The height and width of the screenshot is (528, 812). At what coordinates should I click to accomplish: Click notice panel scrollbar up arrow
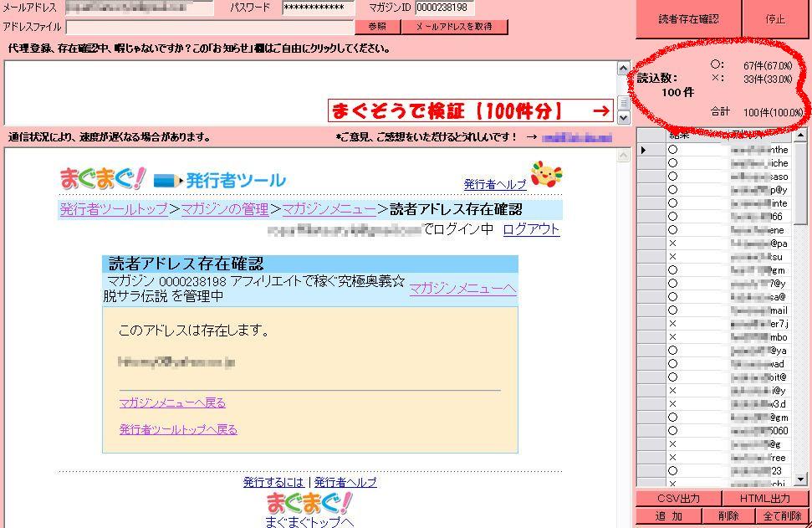[624, 68]
